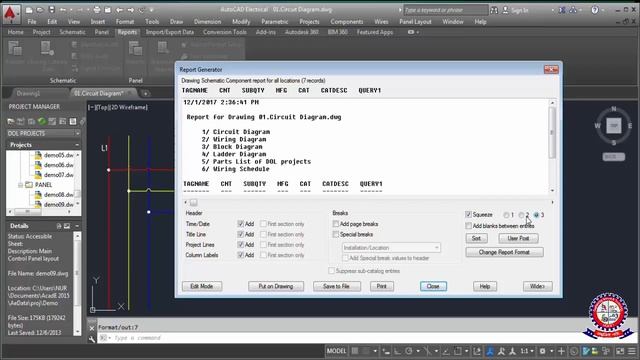Open the Installation/Location dropdown

[x=391, y=248]
